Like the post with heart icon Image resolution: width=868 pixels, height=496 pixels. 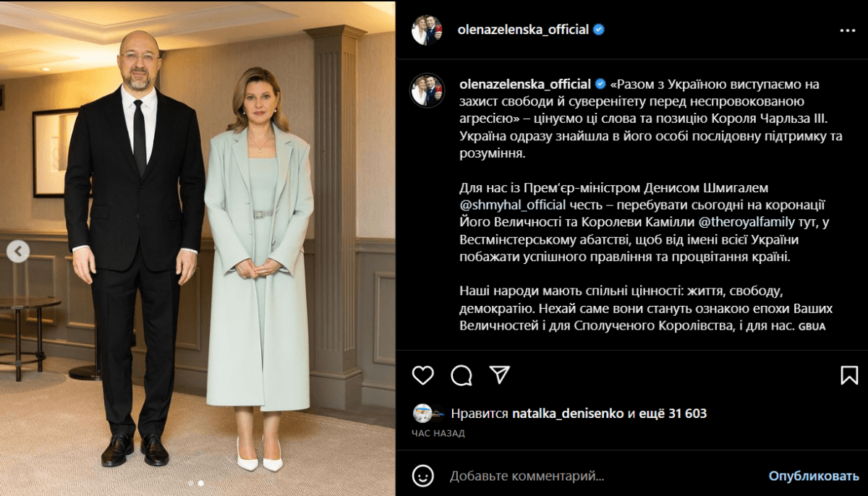pos(423,375)
